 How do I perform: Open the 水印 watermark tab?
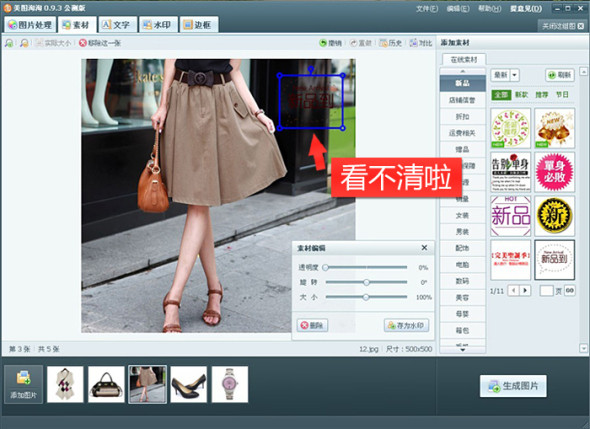[x=158, y=25]
